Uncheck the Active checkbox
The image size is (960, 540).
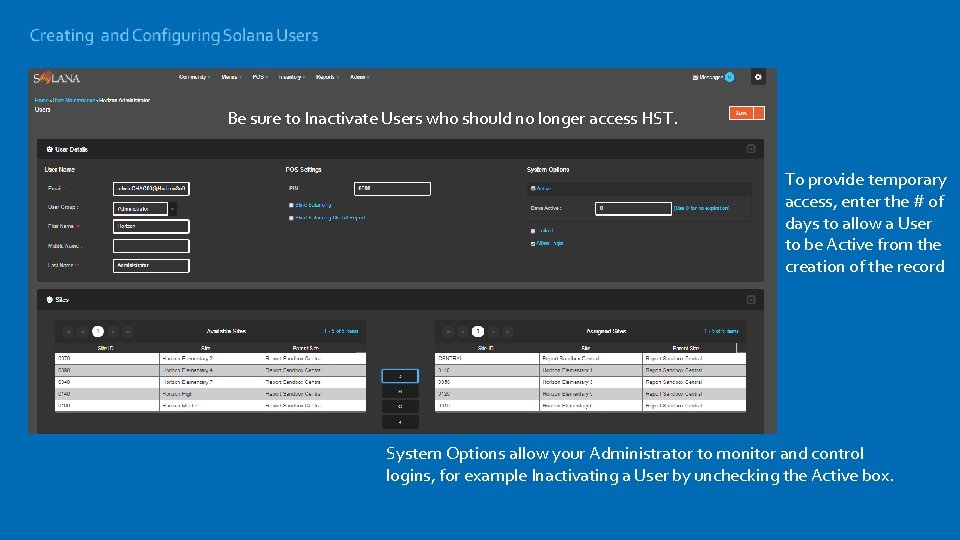[533, 189]
